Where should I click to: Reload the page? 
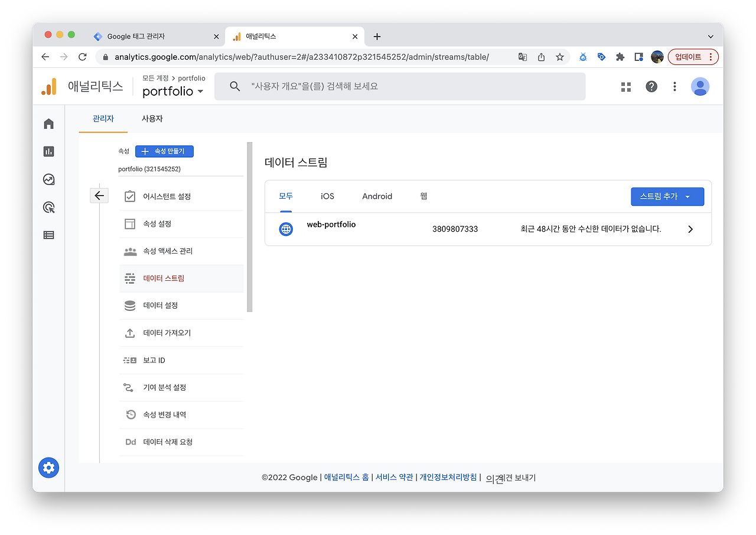point(83,57)
